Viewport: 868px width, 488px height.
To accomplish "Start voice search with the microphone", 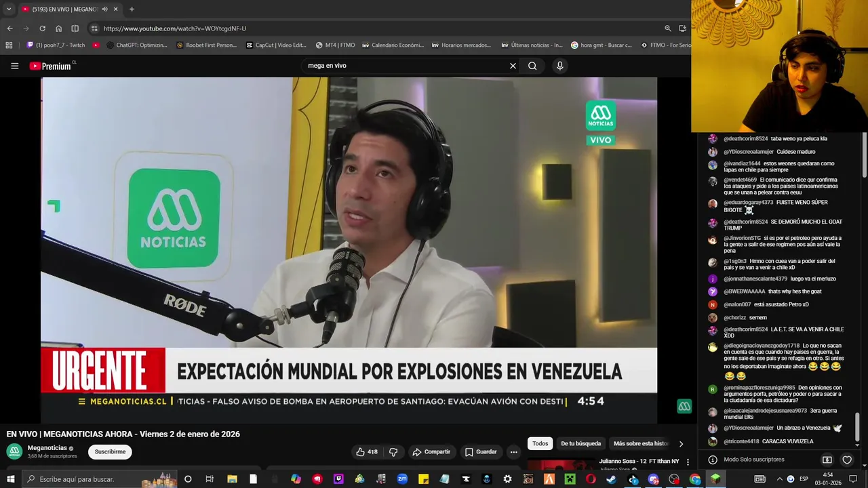I will click(559, 66).
